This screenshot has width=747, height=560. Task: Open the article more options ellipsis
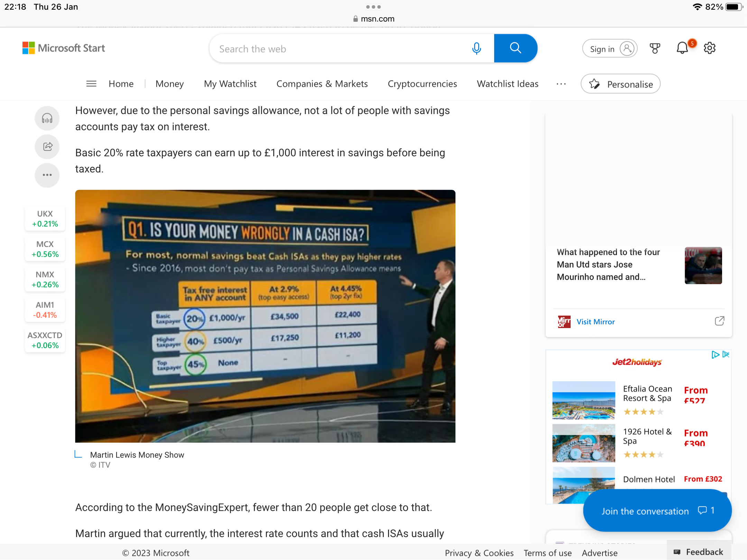pyautogui.click(x=47, y=175)
